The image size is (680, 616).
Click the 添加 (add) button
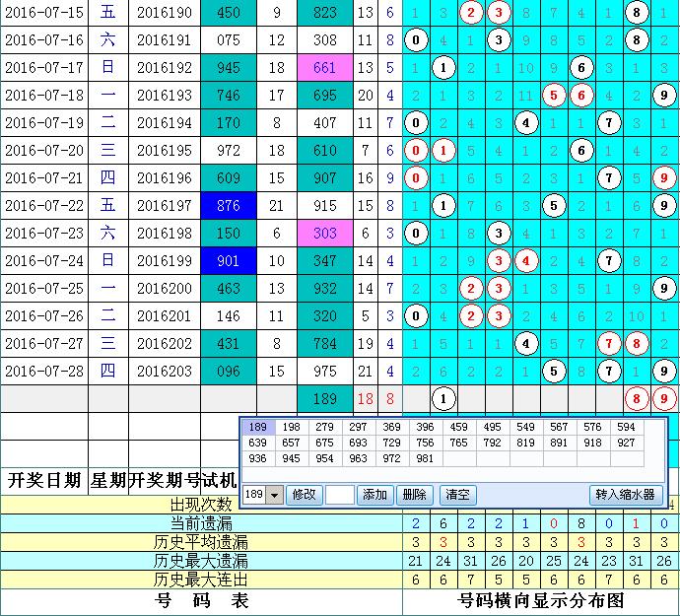pyautogui.click(x=375, y=495)
